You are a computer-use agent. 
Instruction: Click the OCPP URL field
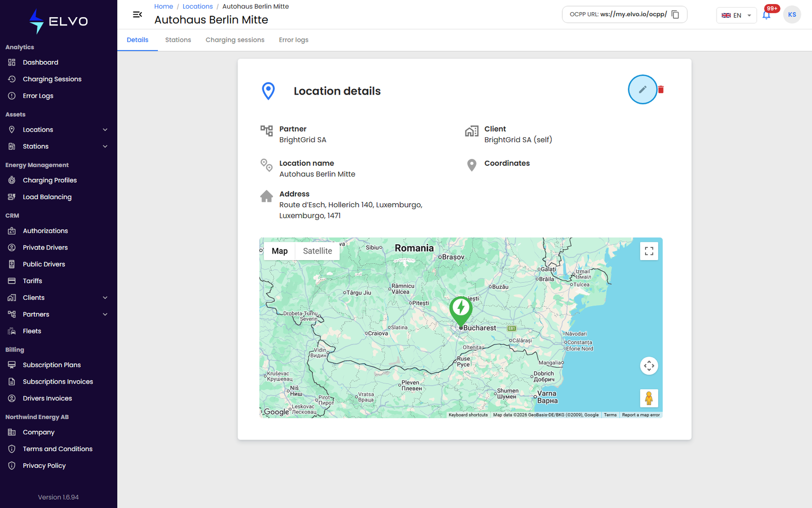624,15
